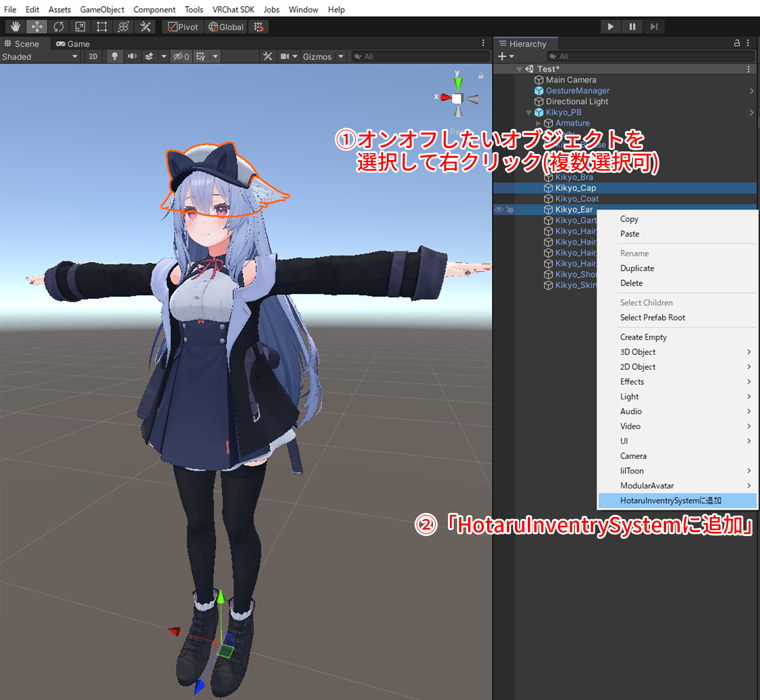
Task: Open the Gizmos dropdown arrow
Action: [x=341, y=57]
